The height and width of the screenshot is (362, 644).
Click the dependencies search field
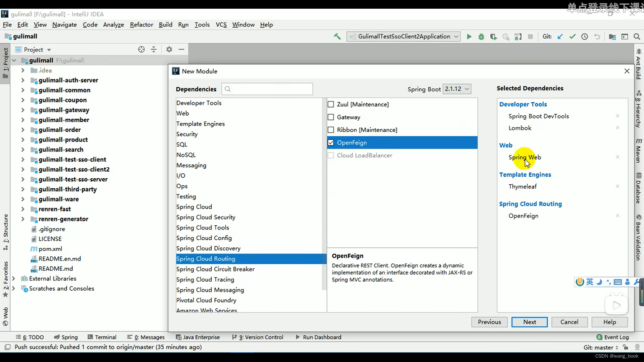click(x=267, y=89)
